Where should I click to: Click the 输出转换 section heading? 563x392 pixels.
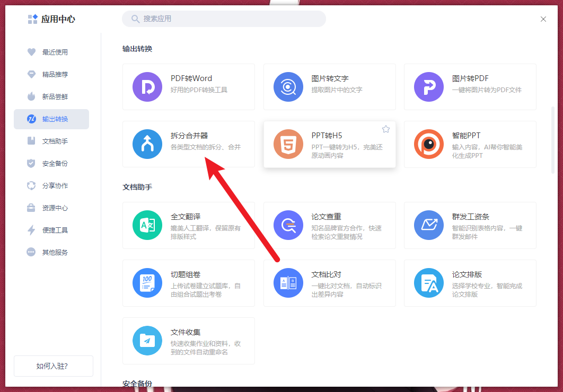pyautogui.click(x=137, y=49)
